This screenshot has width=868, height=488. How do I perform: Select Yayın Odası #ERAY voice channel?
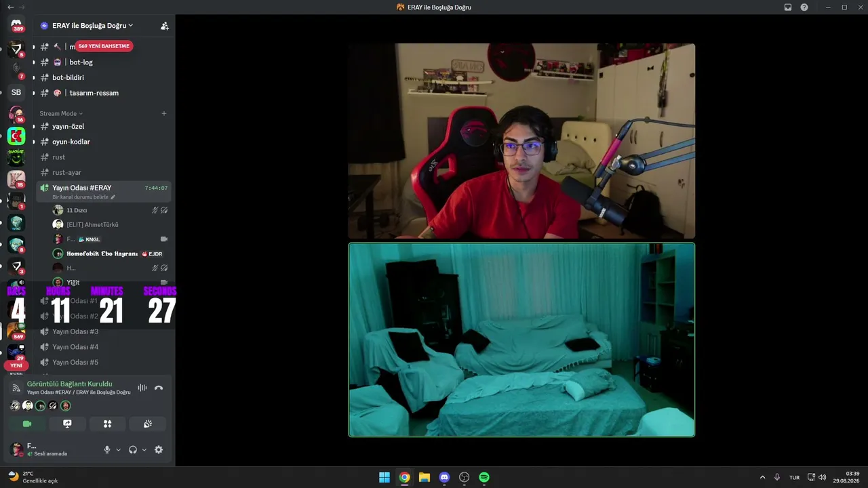tap(103, 192)
